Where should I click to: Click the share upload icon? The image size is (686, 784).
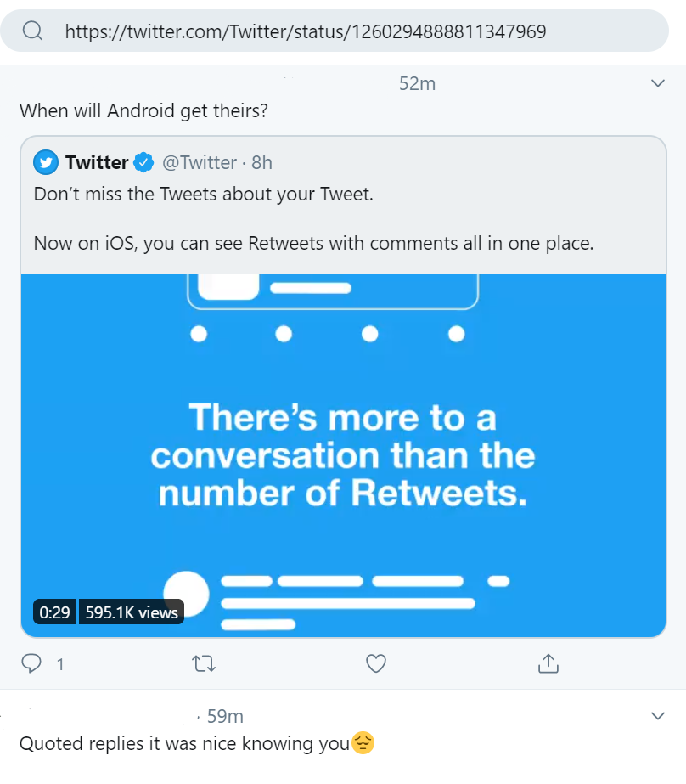click(x=548, y=663)
